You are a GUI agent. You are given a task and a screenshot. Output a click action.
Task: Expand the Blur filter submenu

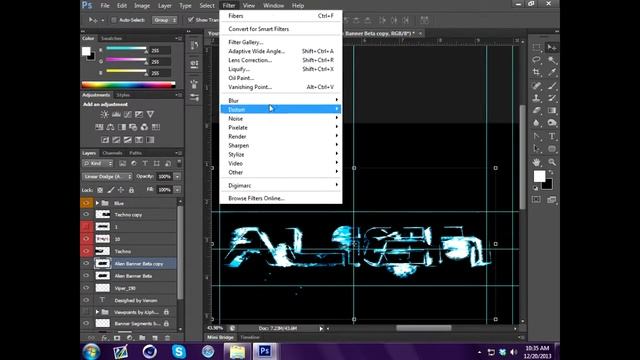click(281, 100)
